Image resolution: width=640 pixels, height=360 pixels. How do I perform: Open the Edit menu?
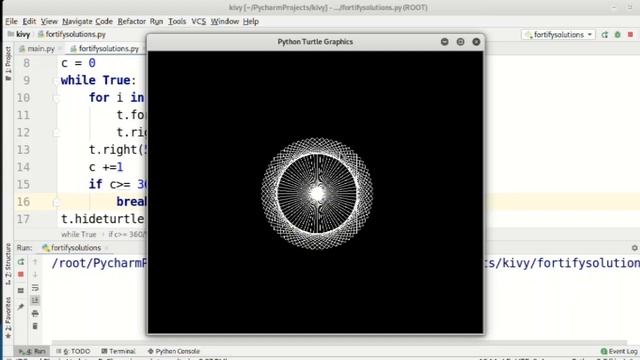[x=29, y=21]
